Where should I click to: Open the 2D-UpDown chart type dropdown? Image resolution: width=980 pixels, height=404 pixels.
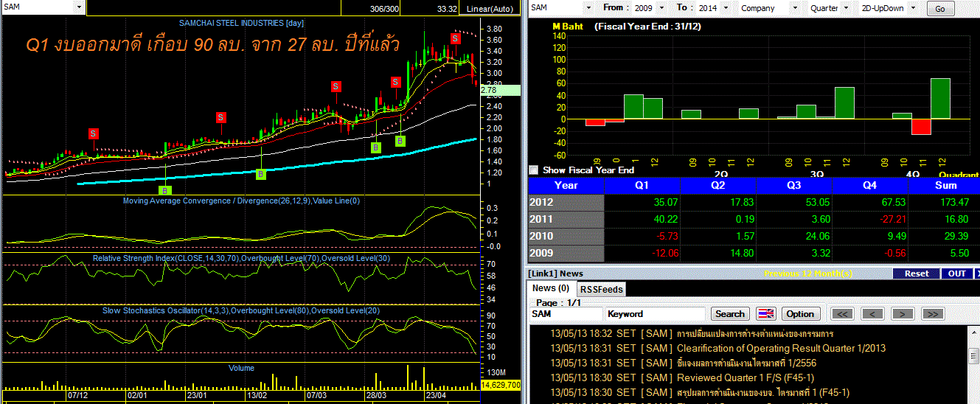click(913, 8)
